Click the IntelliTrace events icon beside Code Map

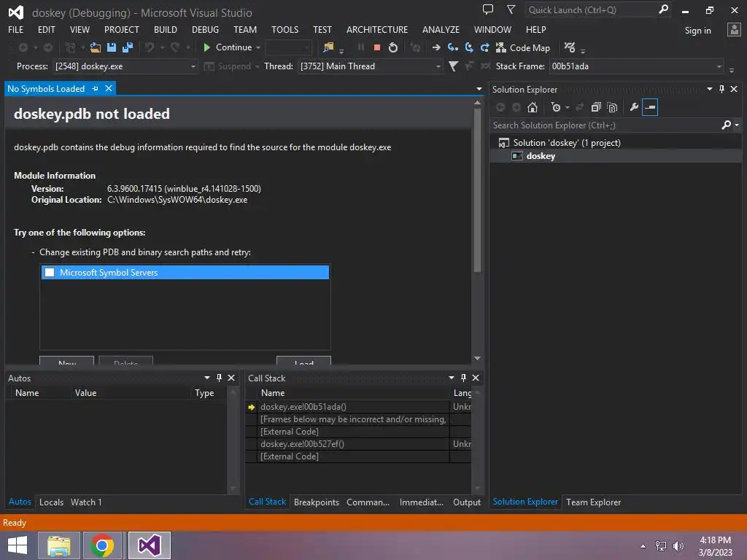(570, 47)
